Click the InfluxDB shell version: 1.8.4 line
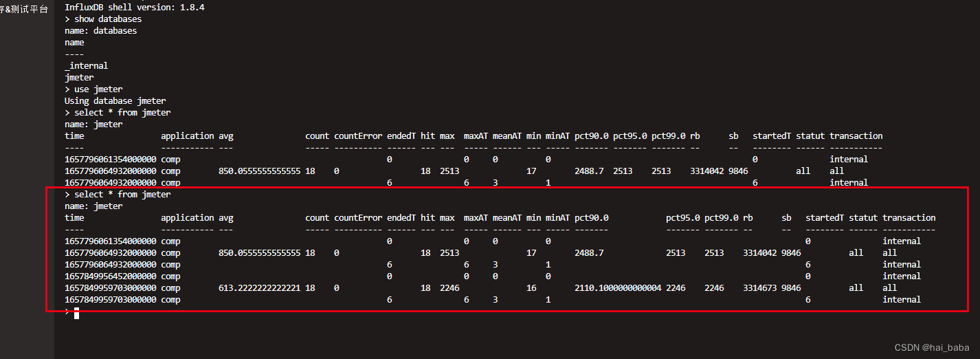Viewport: 980px width, 359px height. point(134,8)
